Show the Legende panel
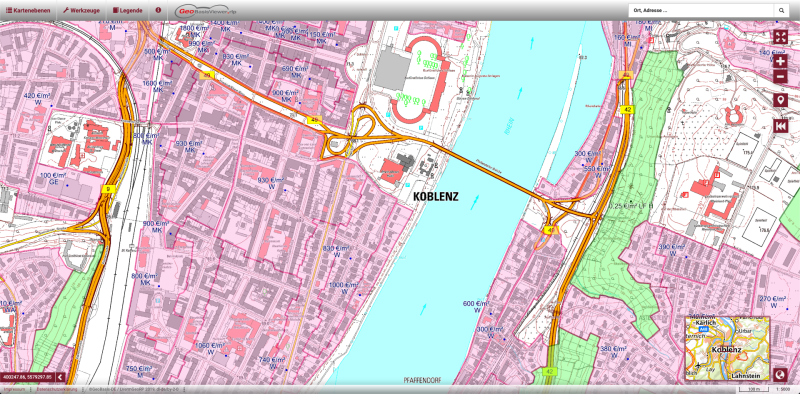The width and height of the screenshot is (800, 394). 128,10
